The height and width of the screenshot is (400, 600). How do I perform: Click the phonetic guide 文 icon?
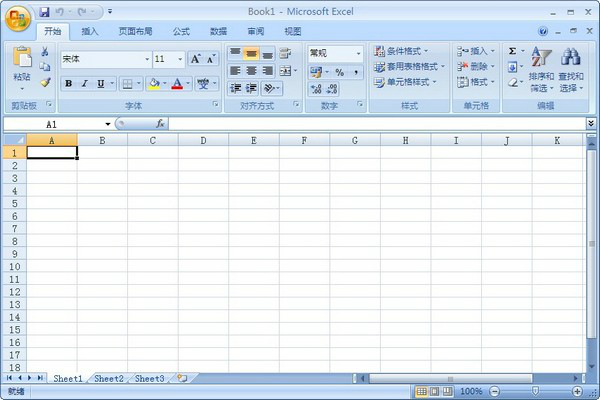(x=203, y=83)
